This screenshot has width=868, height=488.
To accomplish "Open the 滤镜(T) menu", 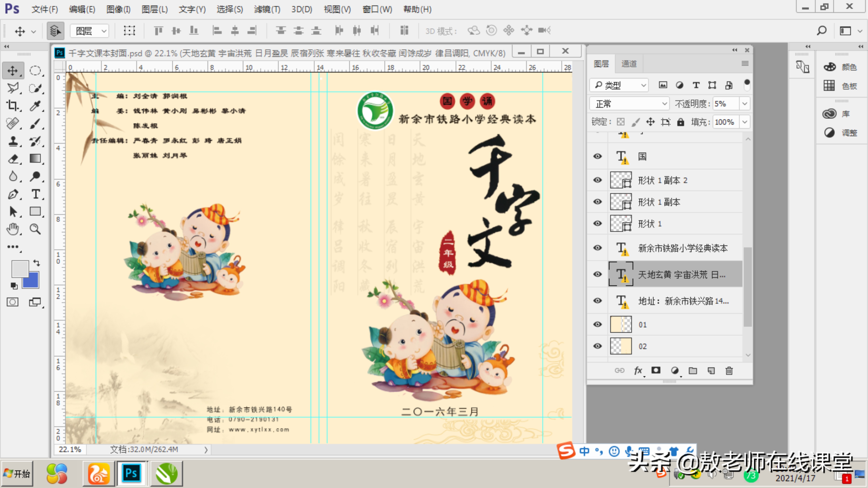I will [267, 9].
